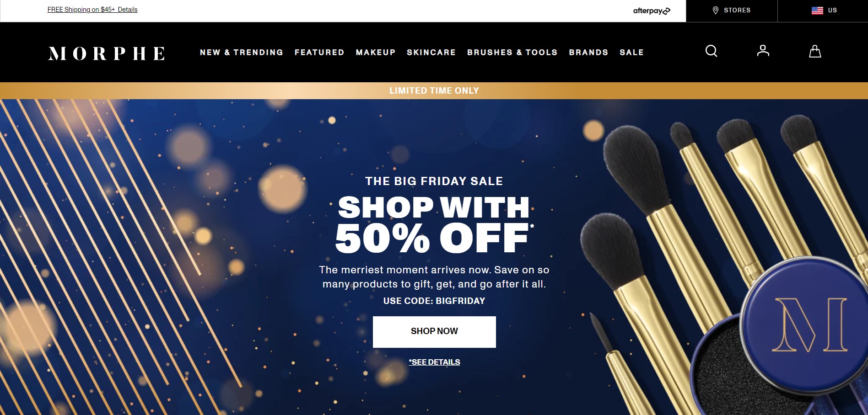Open the account profile icon

tap(763, 51)
